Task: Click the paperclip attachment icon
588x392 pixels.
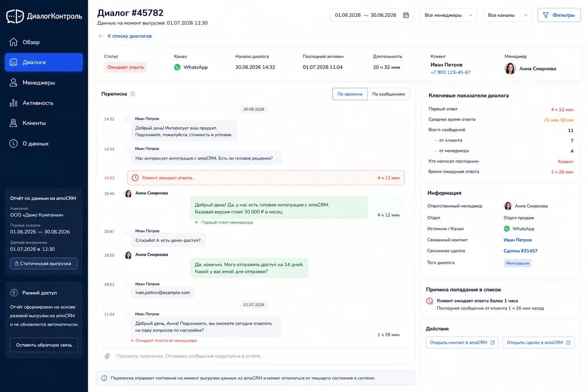Action: pos(108,356)
